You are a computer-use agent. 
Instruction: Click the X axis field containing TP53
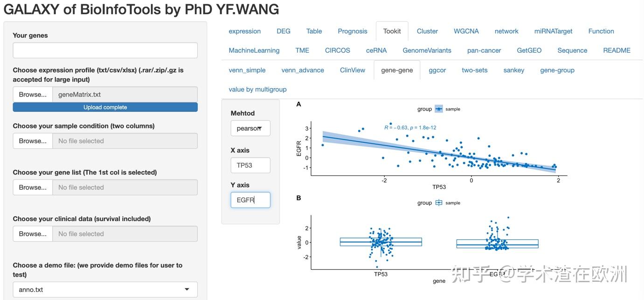(x=250, y=165)
